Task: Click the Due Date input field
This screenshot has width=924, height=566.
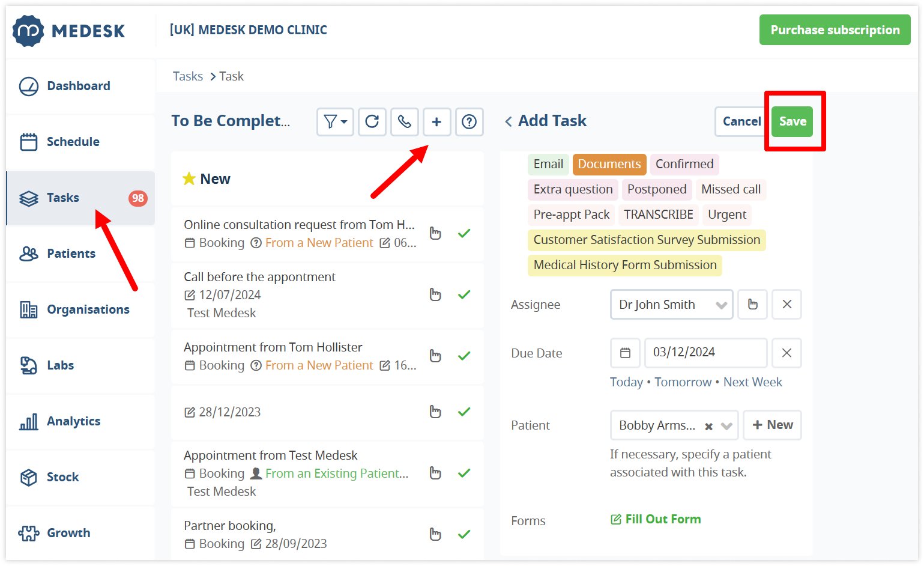Action: click(x=705, y=353)
